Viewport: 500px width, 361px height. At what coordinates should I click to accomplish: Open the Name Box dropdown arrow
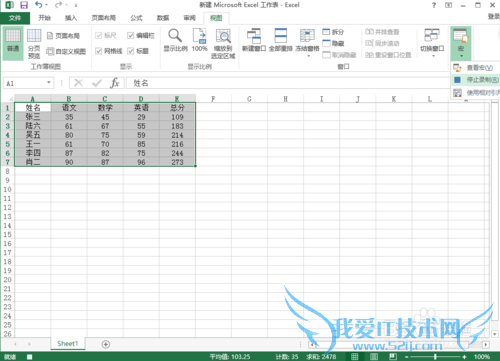coord(49,82)
